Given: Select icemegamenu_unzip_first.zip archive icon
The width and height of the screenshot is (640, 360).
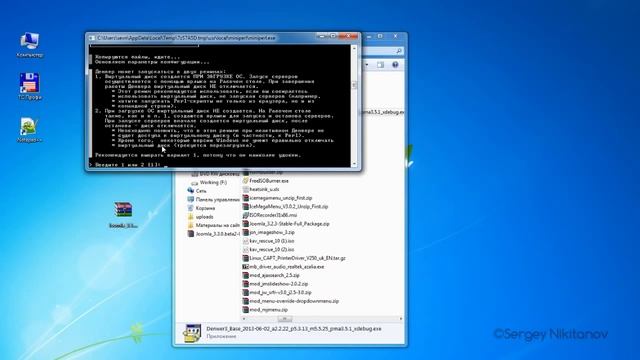Looking at the screenshot, I should [x=245, y=198].
